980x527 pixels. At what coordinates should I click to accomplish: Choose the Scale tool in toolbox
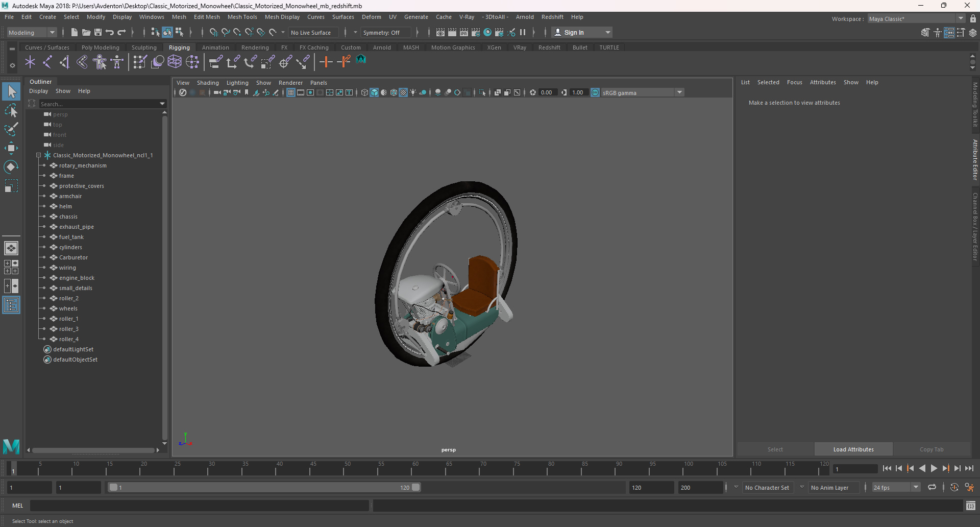[x=11, y=186]
